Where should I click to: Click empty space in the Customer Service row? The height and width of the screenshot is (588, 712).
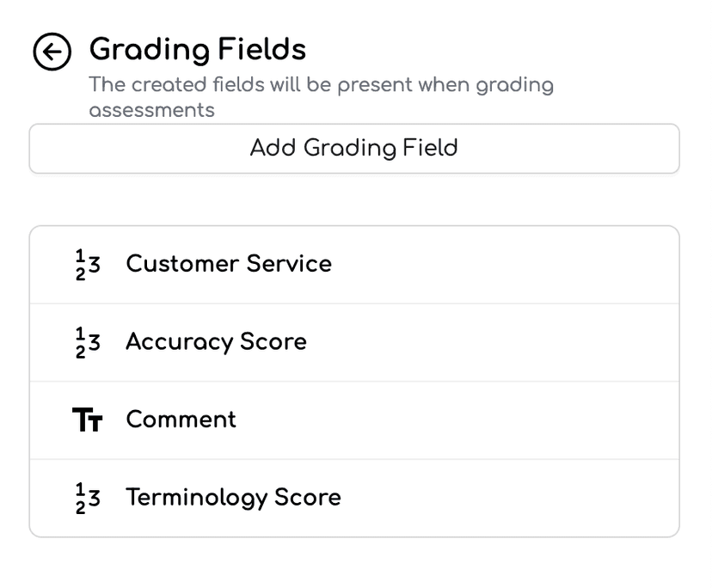(x=504, y=265)
